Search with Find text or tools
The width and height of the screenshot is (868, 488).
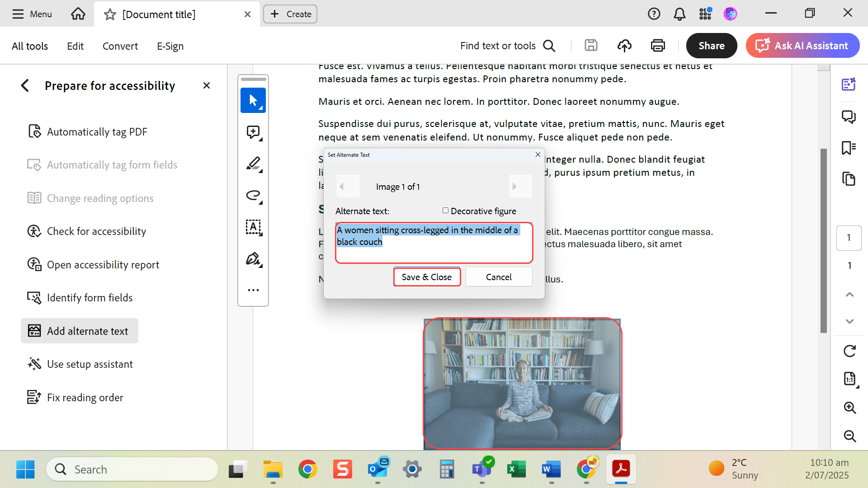click(508, 46)
